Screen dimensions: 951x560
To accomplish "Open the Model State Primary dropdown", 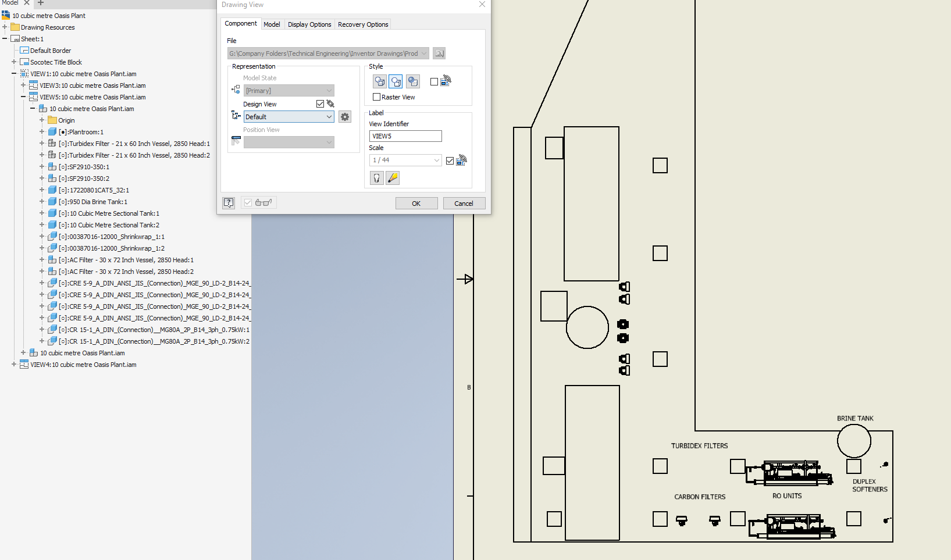I will point(288,91).
